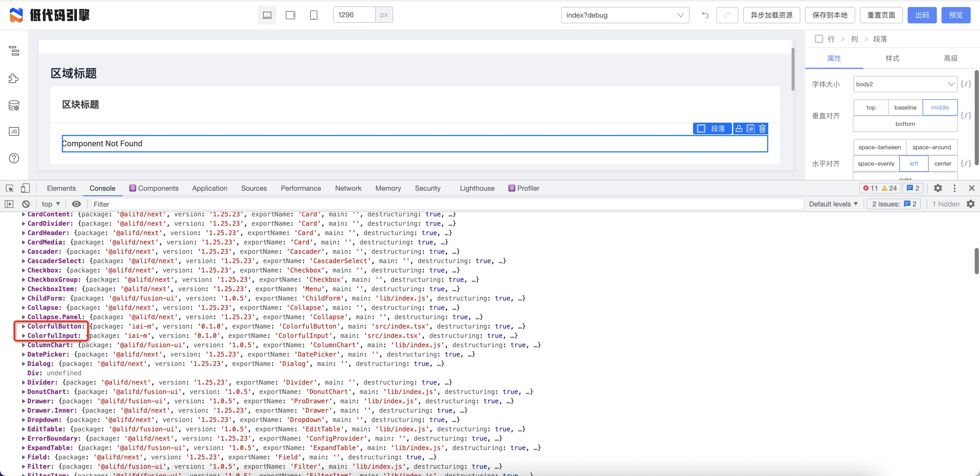980x476 pixels.
Task: Open the help question-mark icon
Action: pos(14,158)
